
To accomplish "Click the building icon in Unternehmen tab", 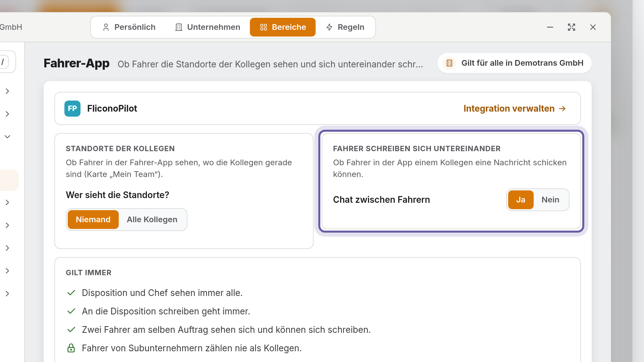I will click(179, 27).
